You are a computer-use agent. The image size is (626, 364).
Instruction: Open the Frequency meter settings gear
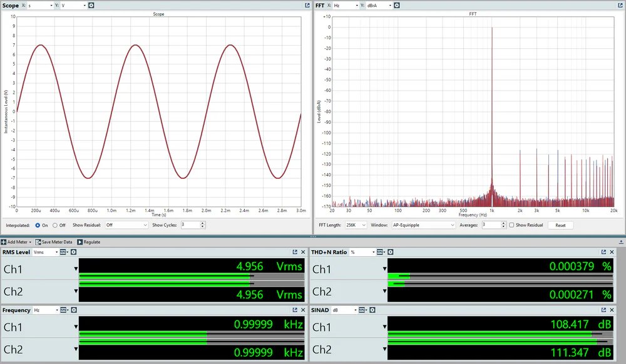(x=74, y=310)
